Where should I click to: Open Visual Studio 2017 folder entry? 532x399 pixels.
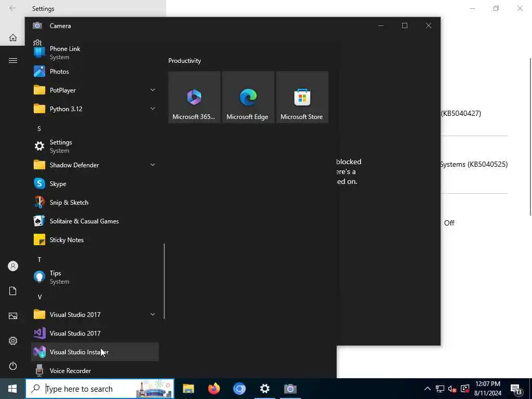tap(95, 314)
